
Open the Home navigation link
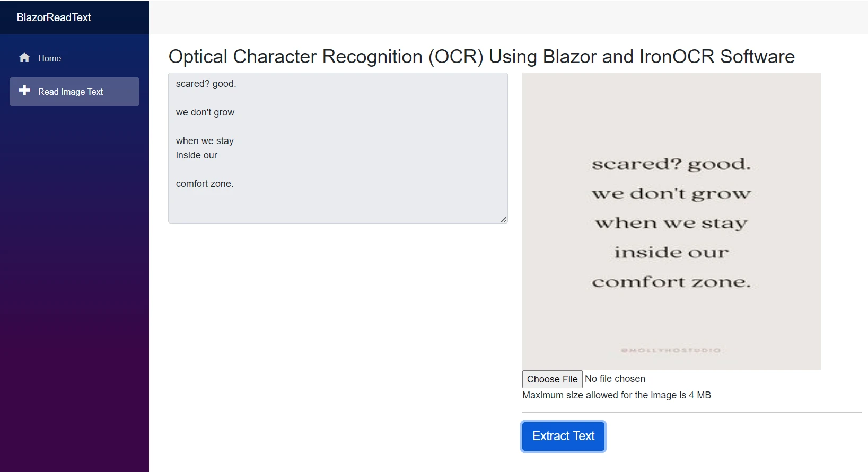point(49,58)
